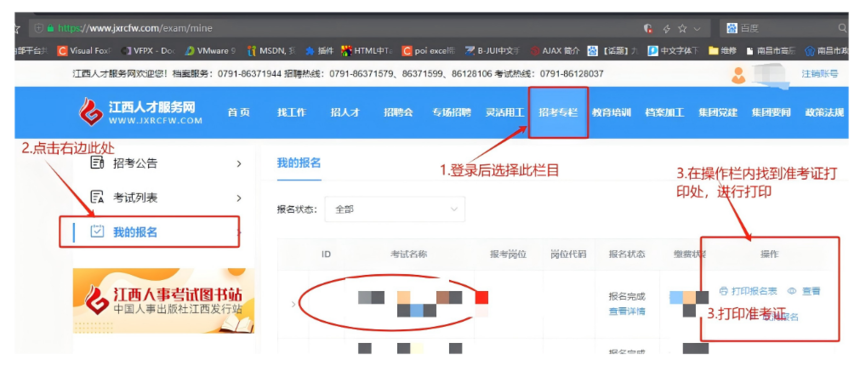Open the 灵活用工 navigation item
This screenshot has width=860, height=383.
click(x=505, y=112)
